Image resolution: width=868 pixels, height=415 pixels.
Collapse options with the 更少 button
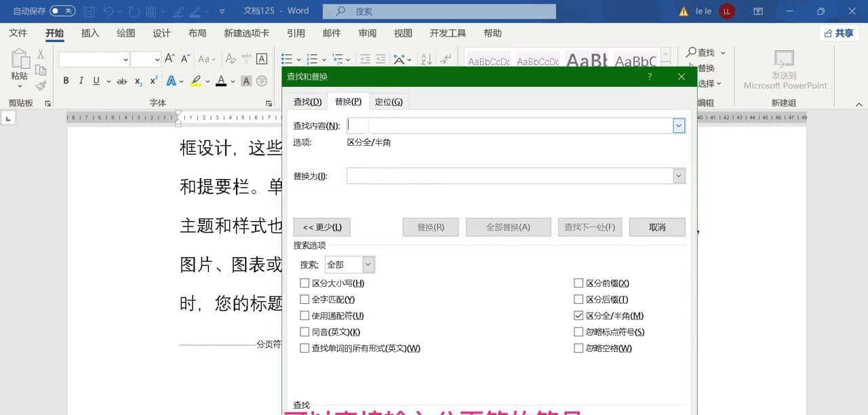[321, 226]
